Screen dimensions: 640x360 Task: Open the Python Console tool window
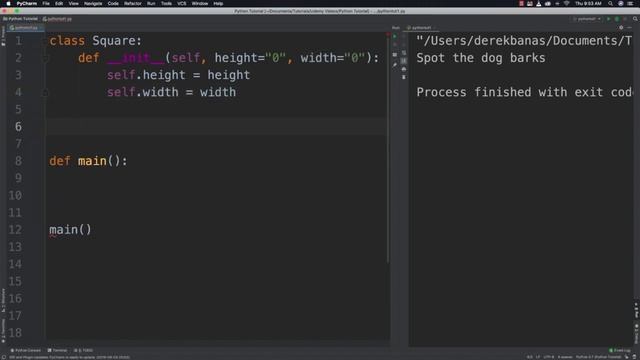click(25, 350)
